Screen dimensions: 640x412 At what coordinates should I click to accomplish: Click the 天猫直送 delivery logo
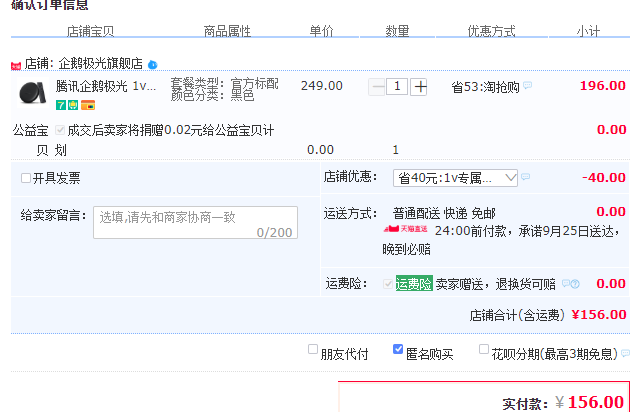[x=406, y=229]
